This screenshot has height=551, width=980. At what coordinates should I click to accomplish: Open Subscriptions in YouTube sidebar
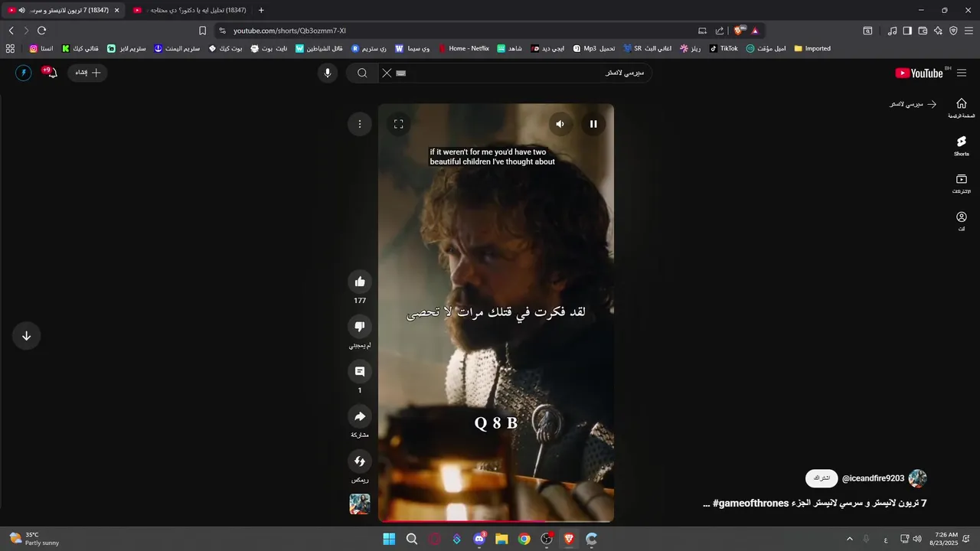(962, 183)
